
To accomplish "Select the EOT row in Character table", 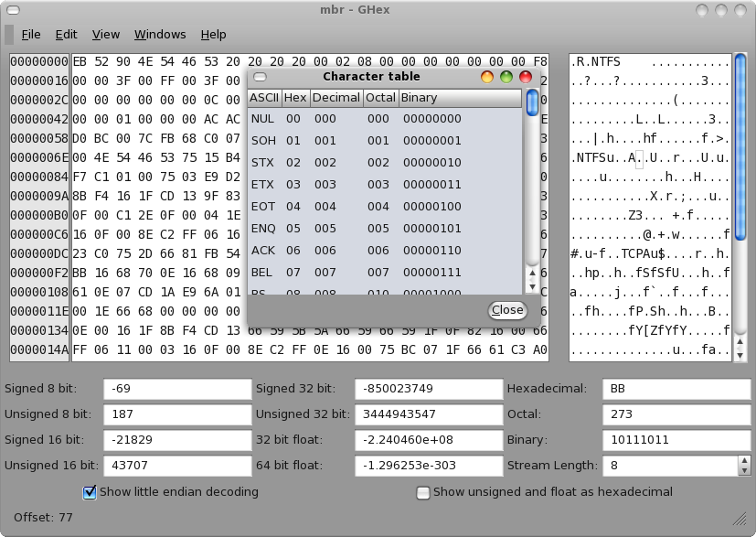I will pyautogui.click(x=385, y=207).
